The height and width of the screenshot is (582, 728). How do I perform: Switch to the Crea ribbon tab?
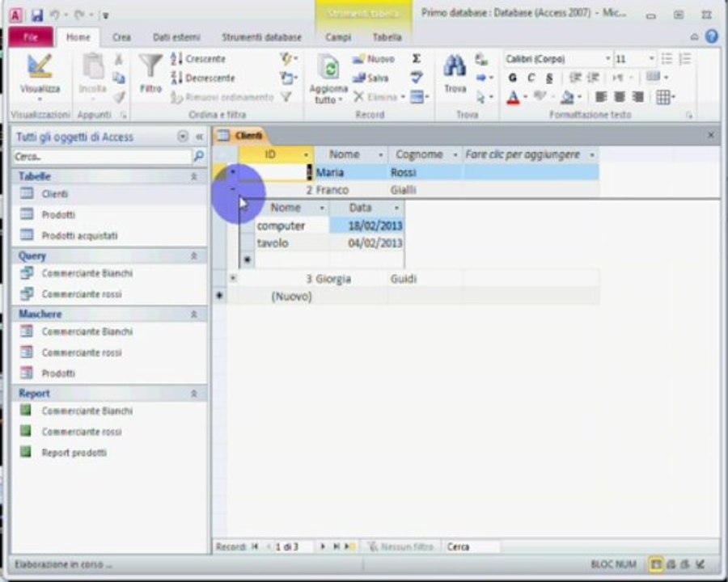(x=121, y=37)
